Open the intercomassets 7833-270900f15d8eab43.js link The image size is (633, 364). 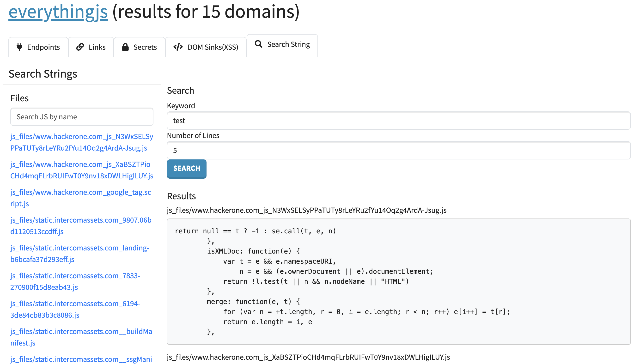point(75,281)
